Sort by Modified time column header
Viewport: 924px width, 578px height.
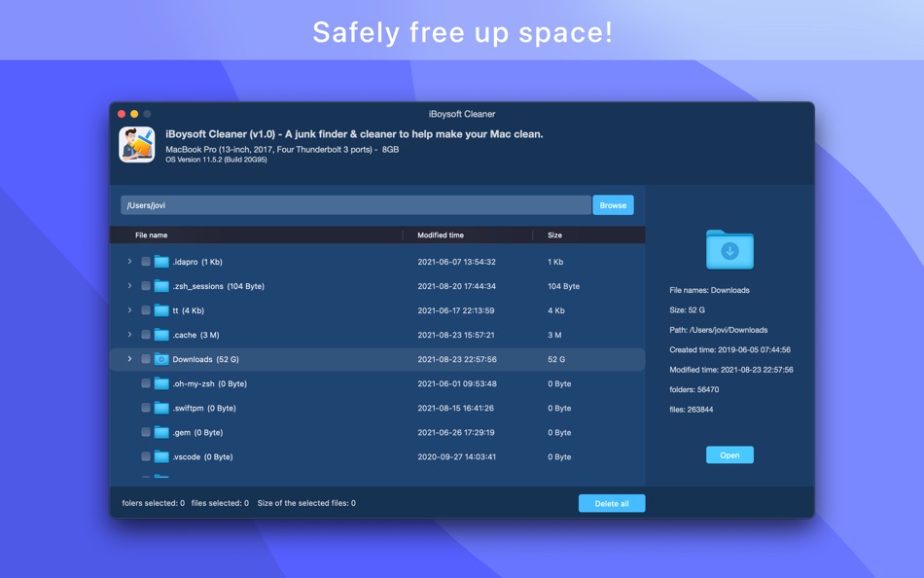[441, 235]
